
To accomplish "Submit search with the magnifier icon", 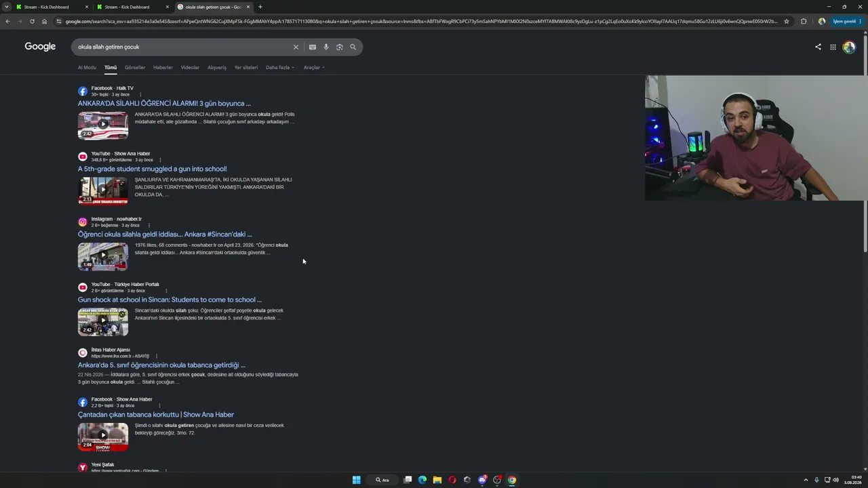I will [x=353, y=47].
